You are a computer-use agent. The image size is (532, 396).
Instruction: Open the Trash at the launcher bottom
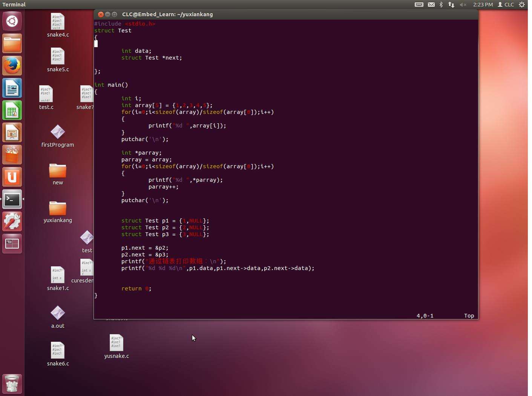pyautogui.click(x=12, y=384)
